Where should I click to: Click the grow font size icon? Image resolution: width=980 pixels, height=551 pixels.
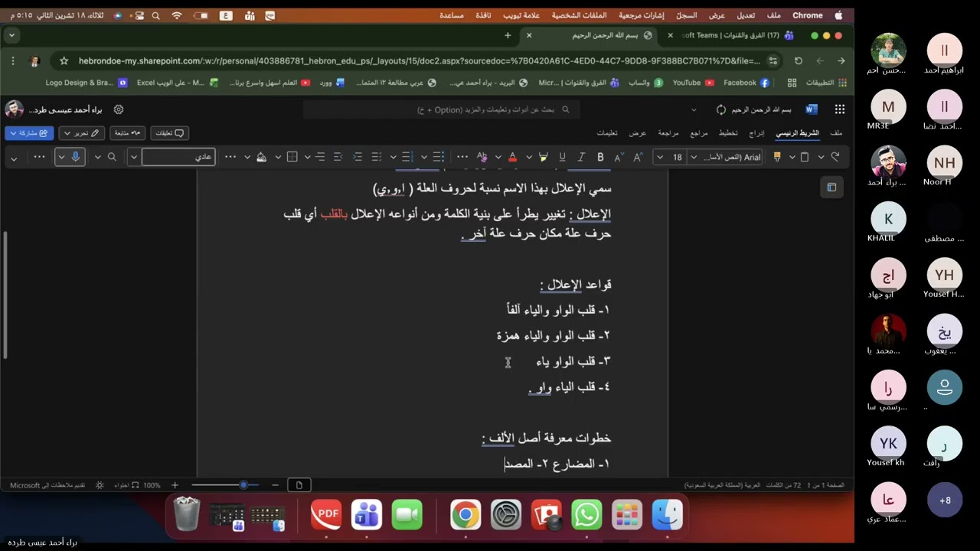point(638,157)
